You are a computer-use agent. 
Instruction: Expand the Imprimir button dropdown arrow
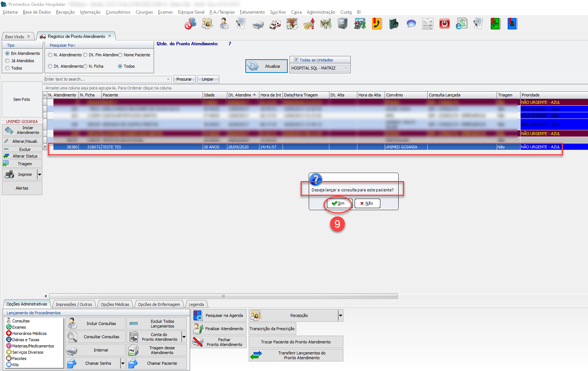point(39,174)
